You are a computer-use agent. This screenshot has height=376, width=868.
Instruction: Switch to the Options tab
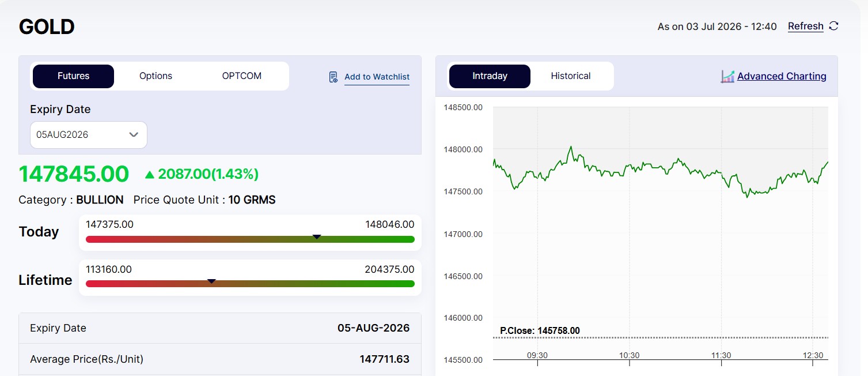pyautogui.click(x=156, y=76)
